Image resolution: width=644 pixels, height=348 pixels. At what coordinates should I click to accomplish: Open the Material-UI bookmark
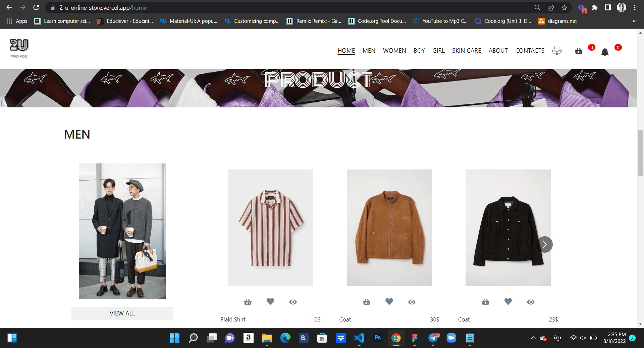click(189, 21)
